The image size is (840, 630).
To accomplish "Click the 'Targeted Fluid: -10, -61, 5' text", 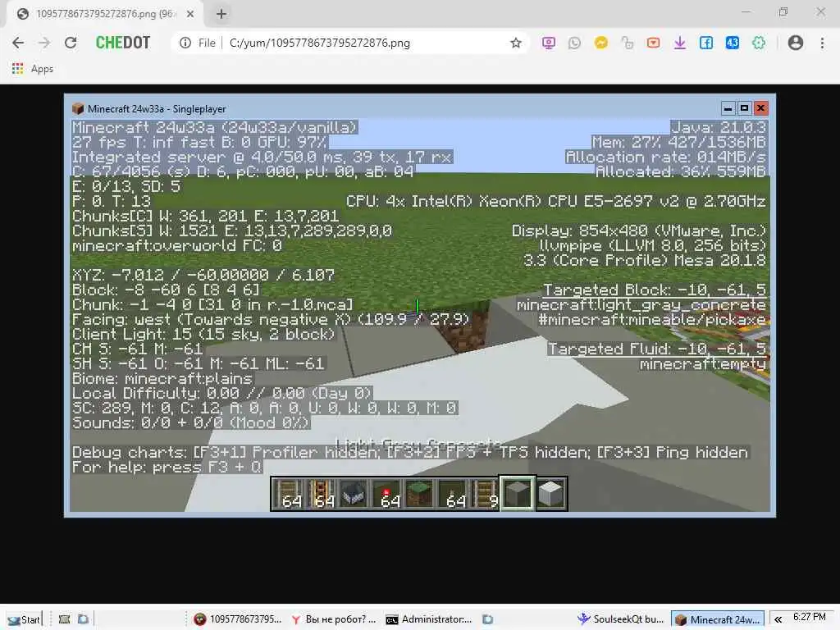I will (x=656, y=349).
